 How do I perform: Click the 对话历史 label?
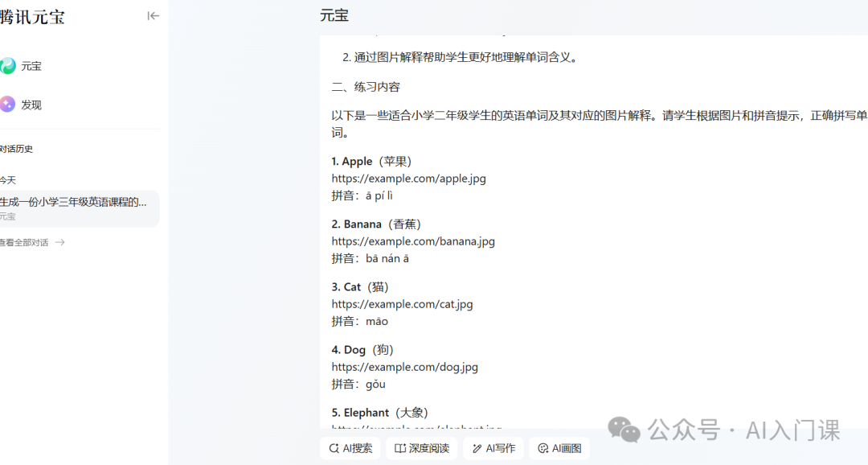[x=16, y=149]
